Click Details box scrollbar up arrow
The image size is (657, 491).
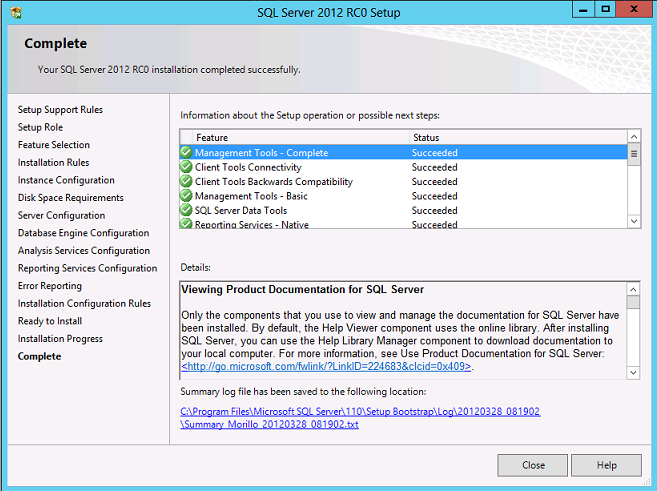coord(633,289)
